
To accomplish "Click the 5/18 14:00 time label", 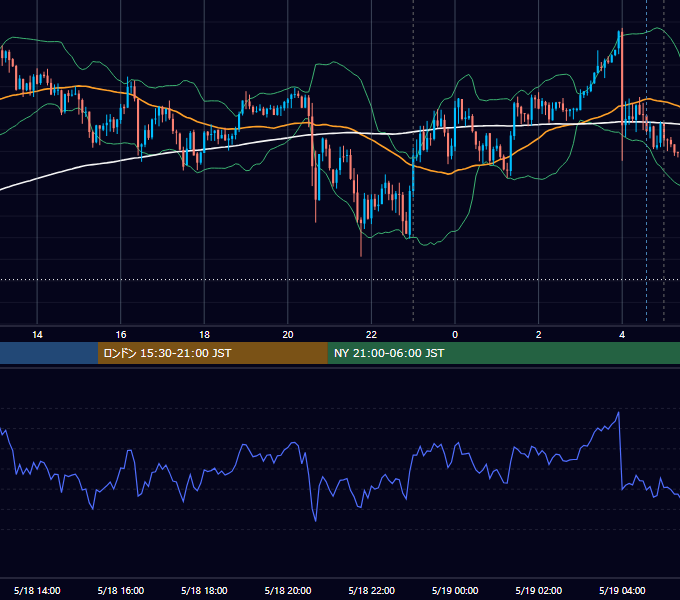I will click(x=37, y=590).
